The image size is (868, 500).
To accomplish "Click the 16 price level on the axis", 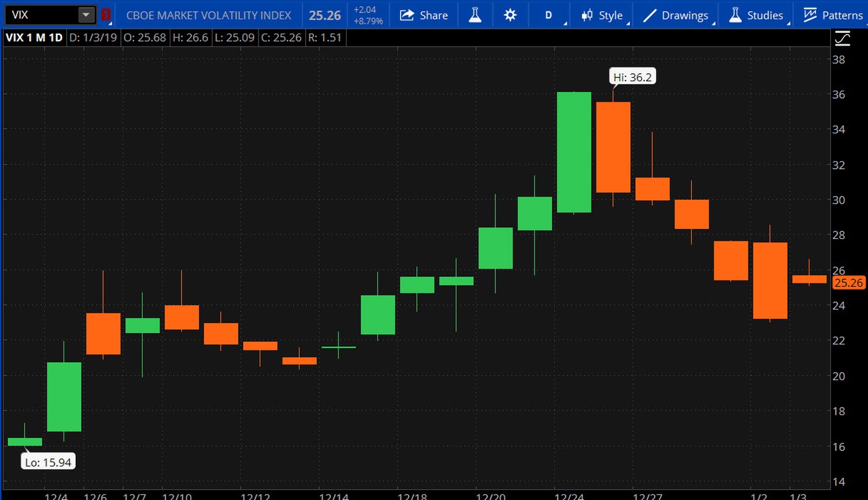I will [x=839, y=447].
